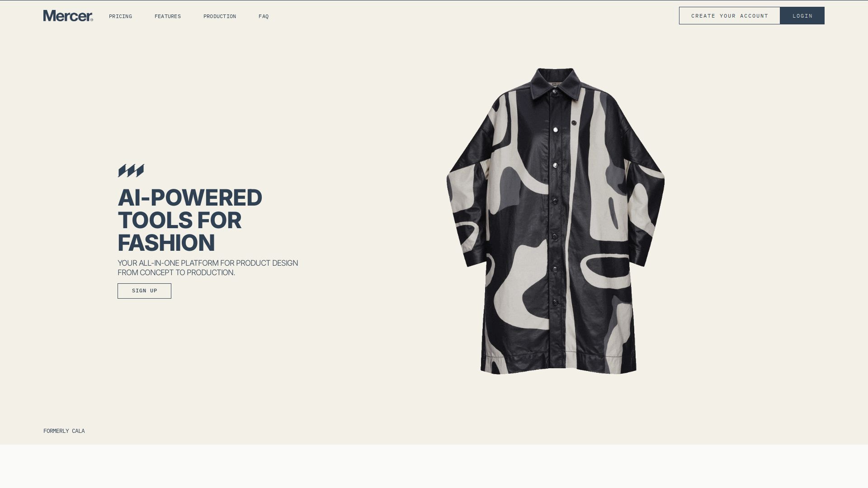Click the bottom hem of the coat
Viewport: 868px width, 488px height.
pyautogui.click(x=558, y=365)
